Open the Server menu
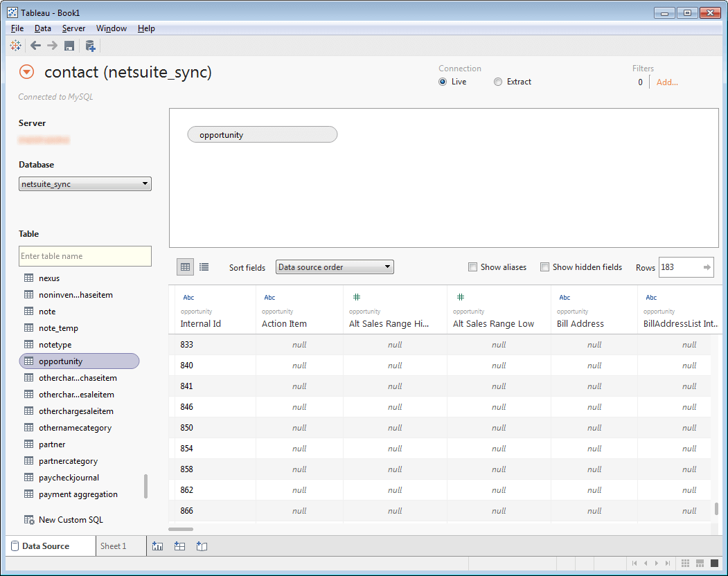This screenshot has width=728, height=576. [73, 28]
